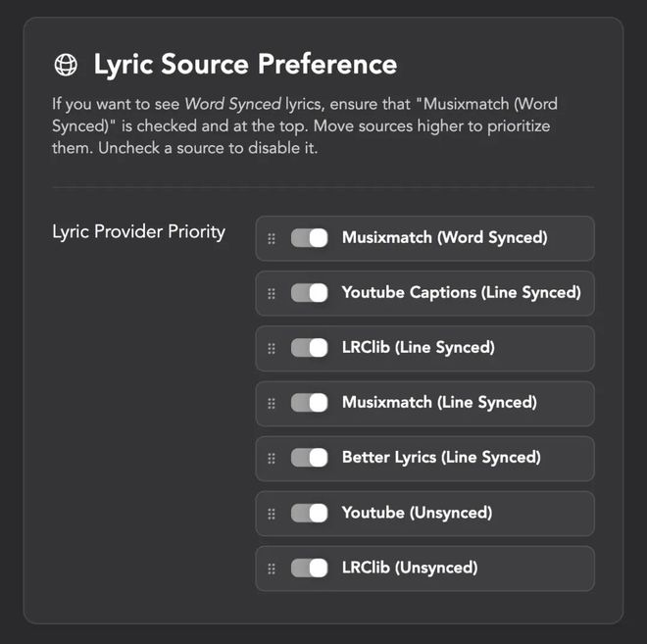Click the Youtube Captions (Line Synced) label

pos(461,292)
